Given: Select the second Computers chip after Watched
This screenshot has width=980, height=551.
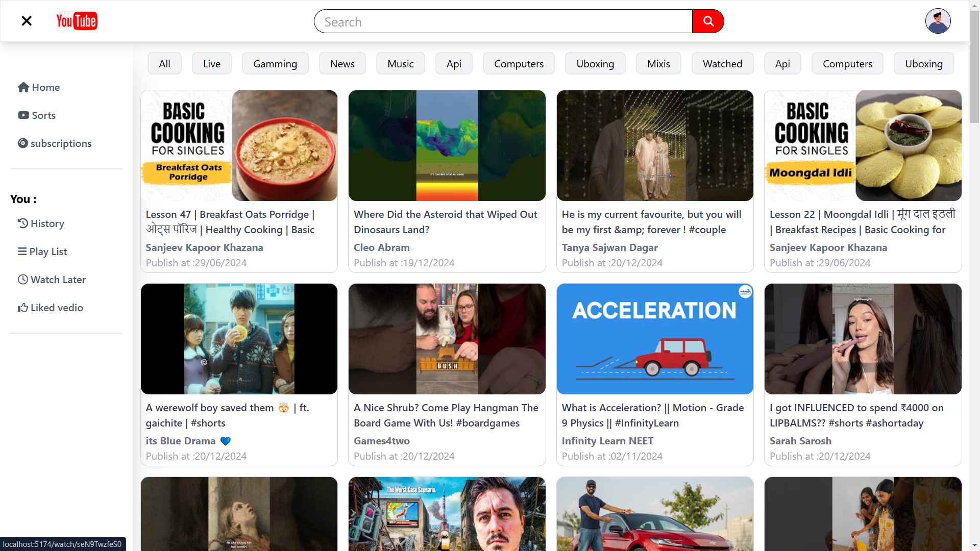Looking at the screenshot, I should pos(848,64).
